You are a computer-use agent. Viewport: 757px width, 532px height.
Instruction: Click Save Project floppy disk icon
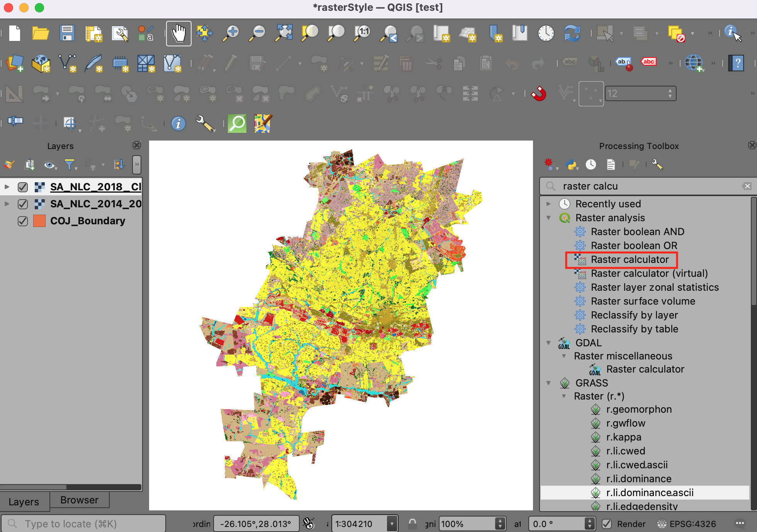tap(67, 33)
